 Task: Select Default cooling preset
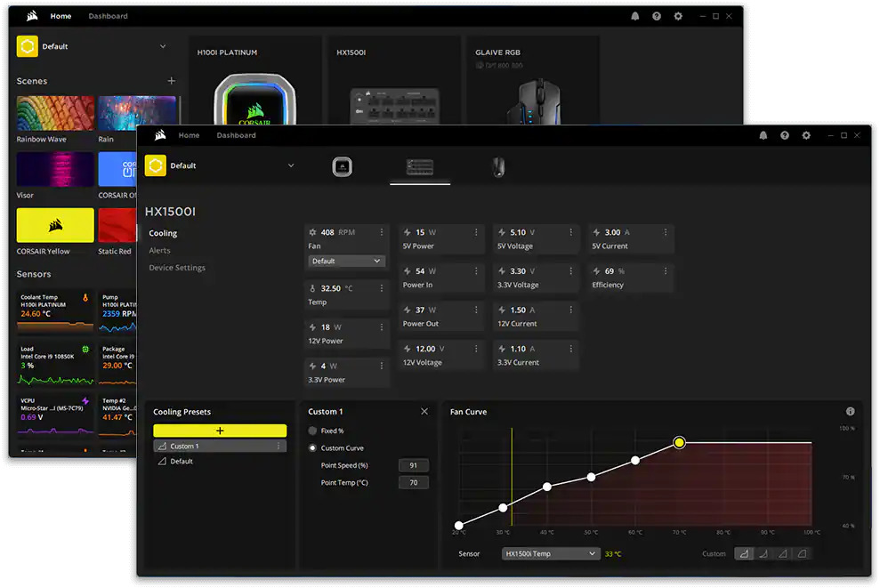click(220, 461)
